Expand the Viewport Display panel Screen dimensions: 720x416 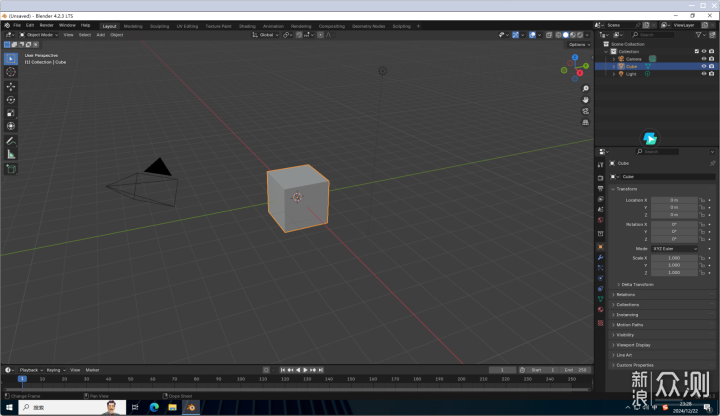tap(633, 345)
